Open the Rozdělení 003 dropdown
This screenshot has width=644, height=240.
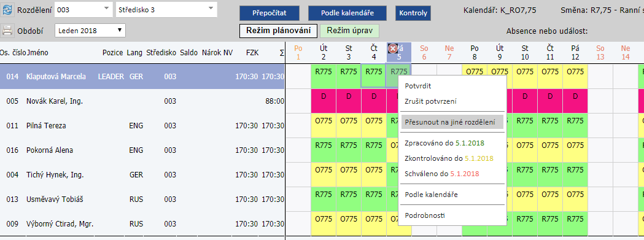click(x=83, y=10)
